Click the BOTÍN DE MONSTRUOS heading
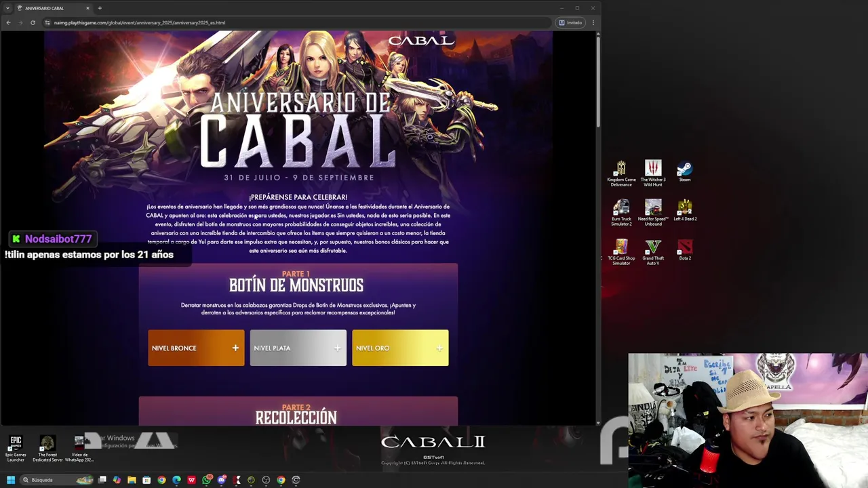The height and width of the screenshot is (488, 868). pos(296,285)
